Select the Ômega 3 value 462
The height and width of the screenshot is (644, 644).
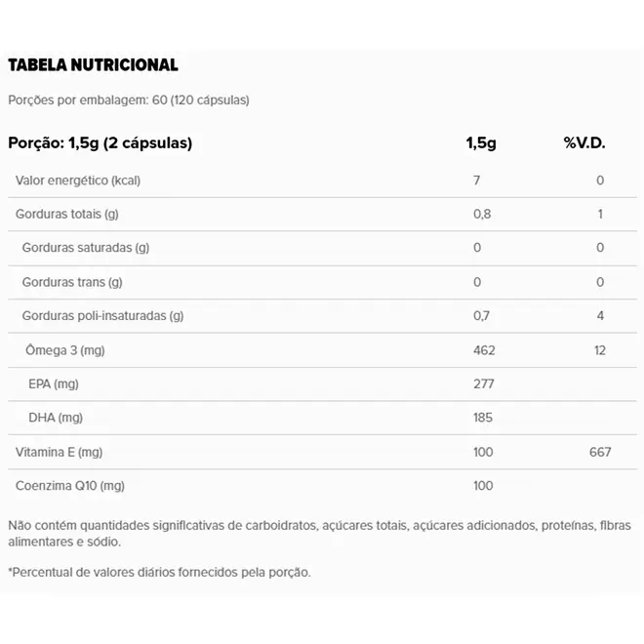coord(484,350)
